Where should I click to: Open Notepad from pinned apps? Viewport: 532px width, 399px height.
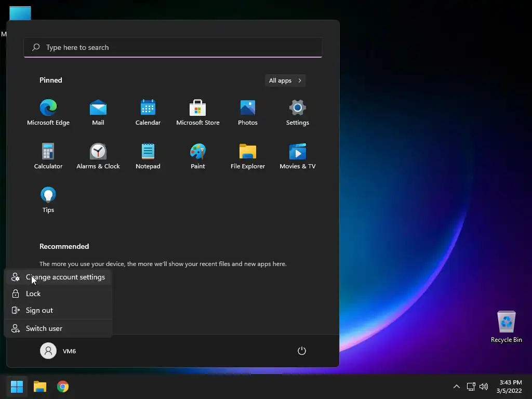(x=148, y=156)
